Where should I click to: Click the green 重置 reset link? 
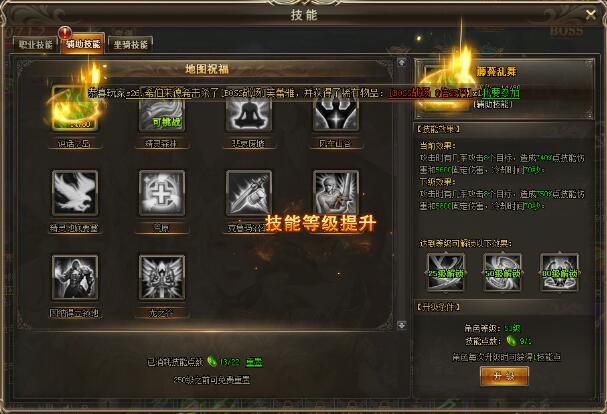(254, 362)
